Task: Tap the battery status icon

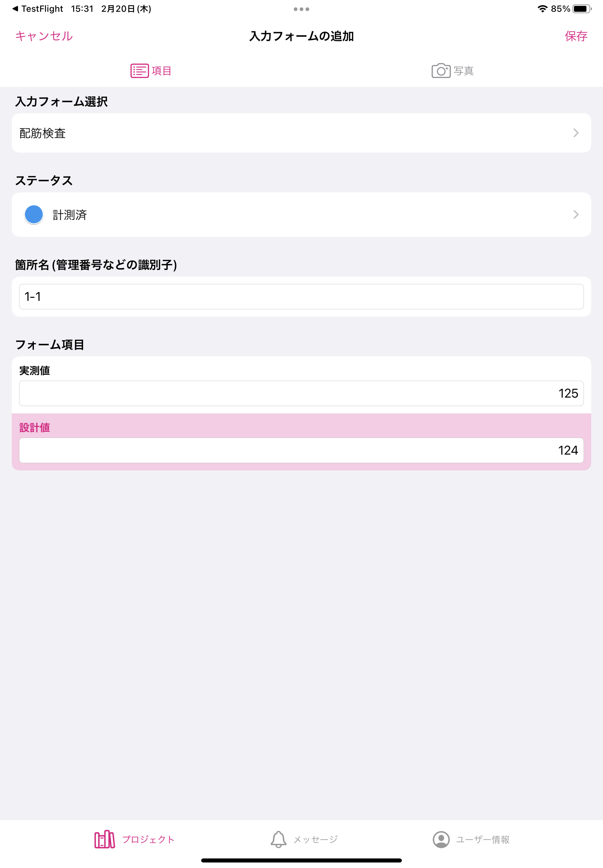Action: 582,9
